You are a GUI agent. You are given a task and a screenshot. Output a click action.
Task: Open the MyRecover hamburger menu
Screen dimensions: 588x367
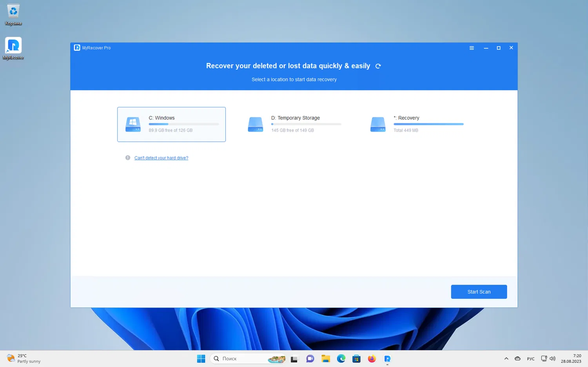click(x=472, y=47)
